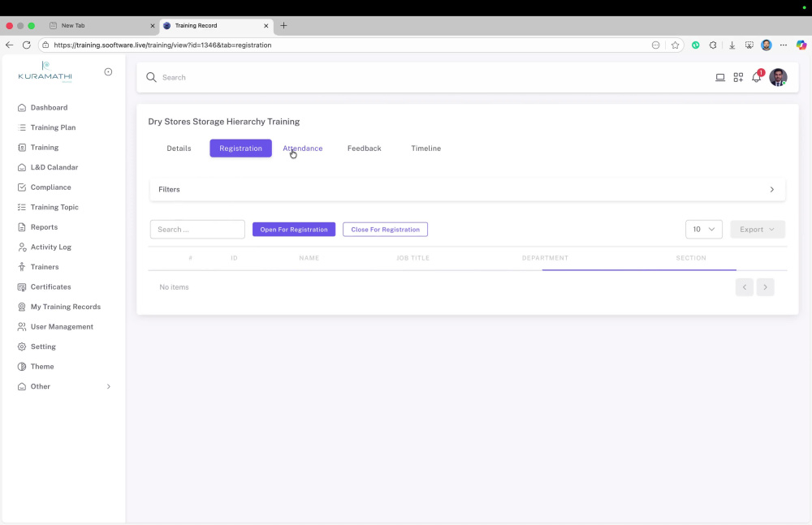The image size is (812, 525).
Task: Open User Management
Action: pos(62,327)
